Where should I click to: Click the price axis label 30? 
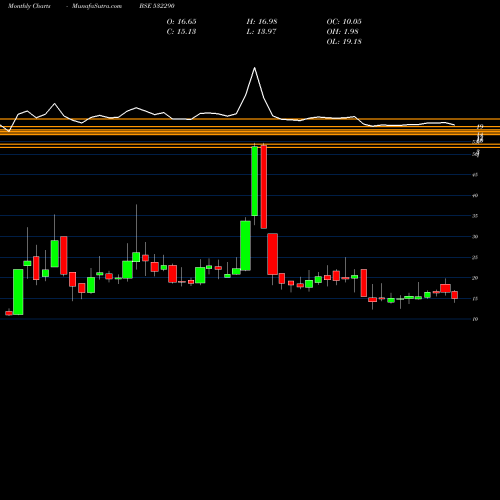tap(475, 237)
